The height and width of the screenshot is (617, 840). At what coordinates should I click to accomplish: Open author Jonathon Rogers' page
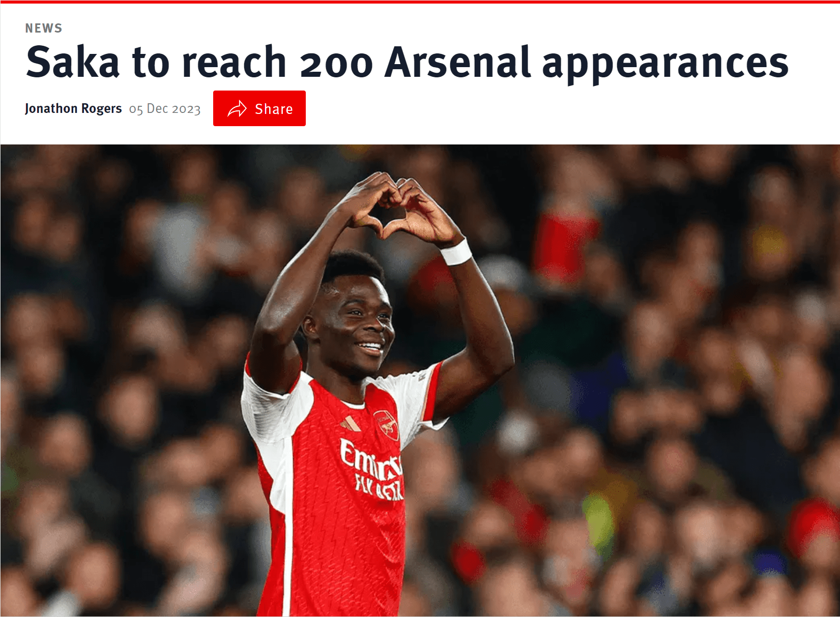tap(73, 109)
